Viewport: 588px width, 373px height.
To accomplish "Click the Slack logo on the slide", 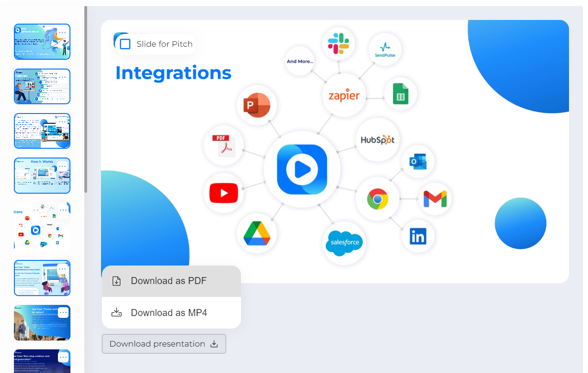I will pyautogui.click(x=339, y=43).
